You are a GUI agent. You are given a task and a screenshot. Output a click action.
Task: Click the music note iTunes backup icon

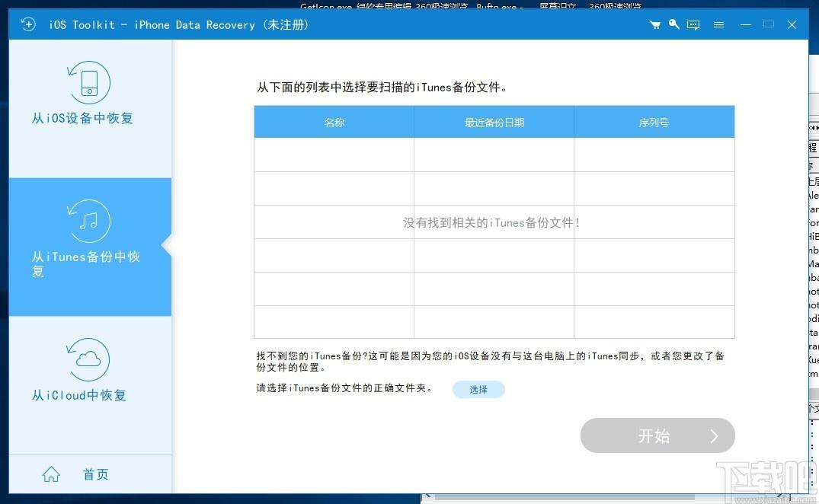(89, 221)
